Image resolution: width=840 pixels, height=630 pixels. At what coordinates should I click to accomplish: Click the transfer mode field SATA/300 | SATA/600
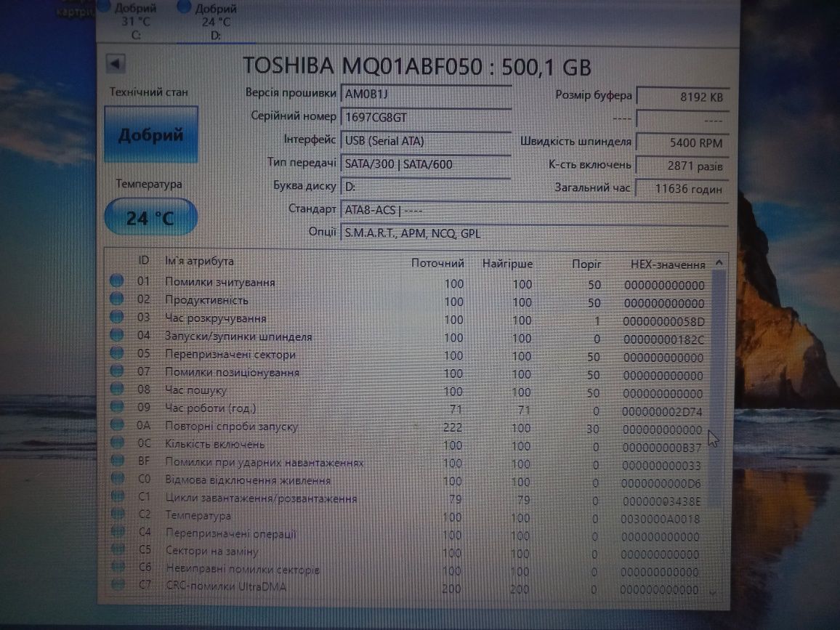(x=426, y=164)
